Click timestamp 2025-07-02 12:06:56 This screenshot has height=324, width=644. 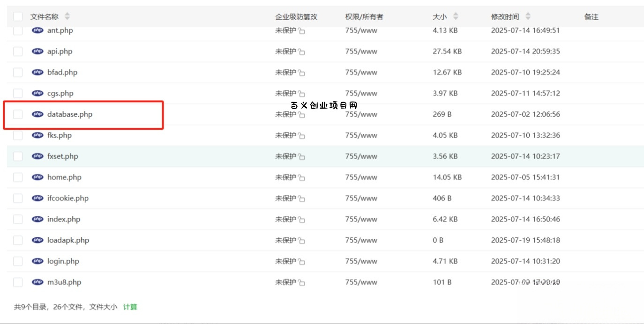525,114
